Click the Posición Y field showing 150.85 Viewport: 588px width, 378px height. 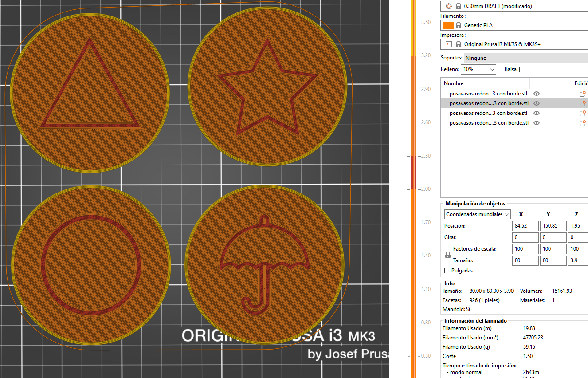point(553,226)
